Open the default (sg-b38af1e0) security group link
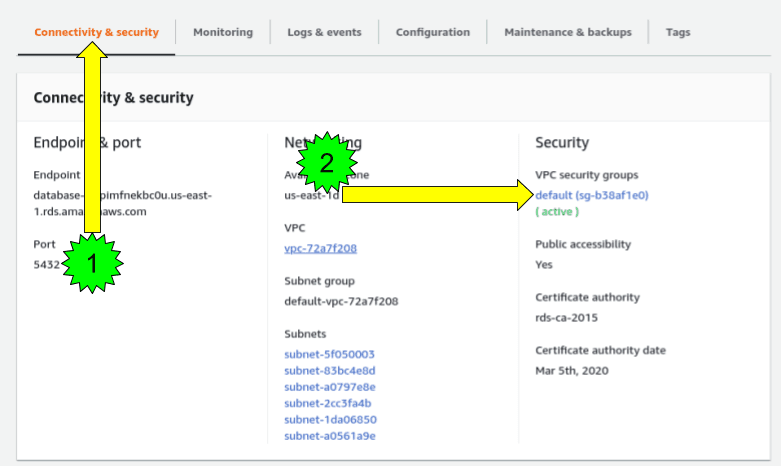This screenshot has height=466, width=781. pyautogui.click(x=592, y=195)
